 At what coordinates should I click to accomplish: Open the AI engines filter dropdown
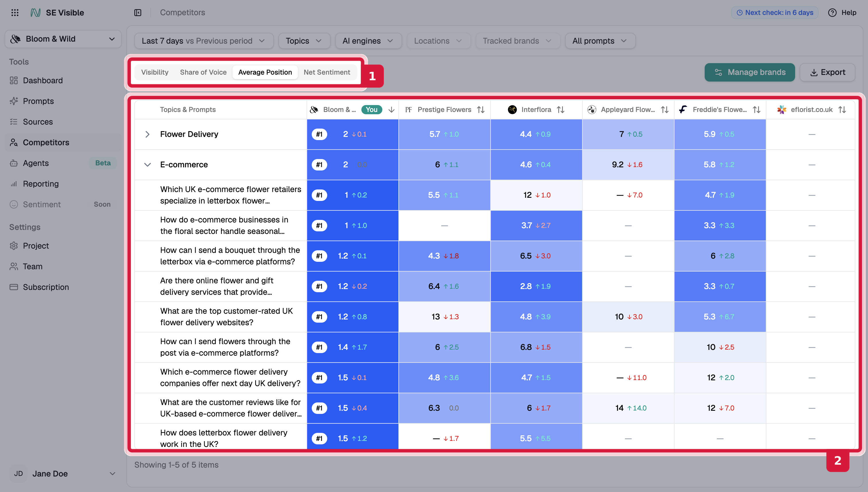(x=368, y=41)
